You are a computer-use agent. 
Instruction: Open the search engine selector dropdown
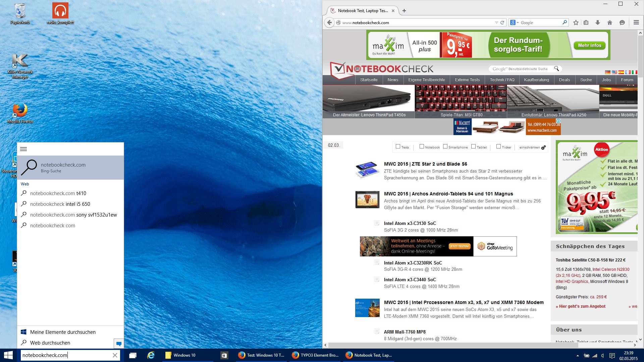click(x=515, y=22)
